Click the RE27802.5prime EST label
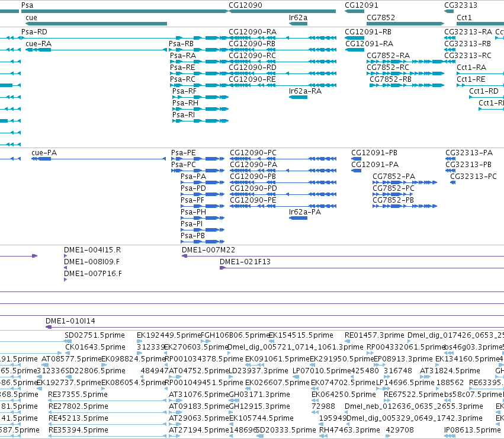This screenshot has width=504, height=439. pos(78,406)
